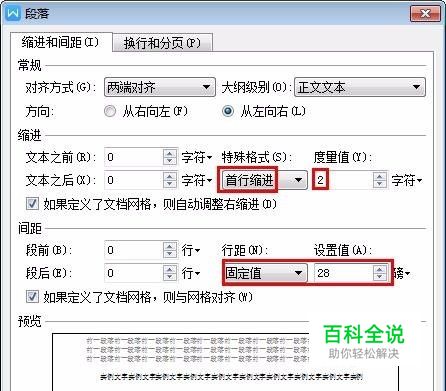
Task: Decrease 段后 value with down arrow
Action: pos(170,277)
